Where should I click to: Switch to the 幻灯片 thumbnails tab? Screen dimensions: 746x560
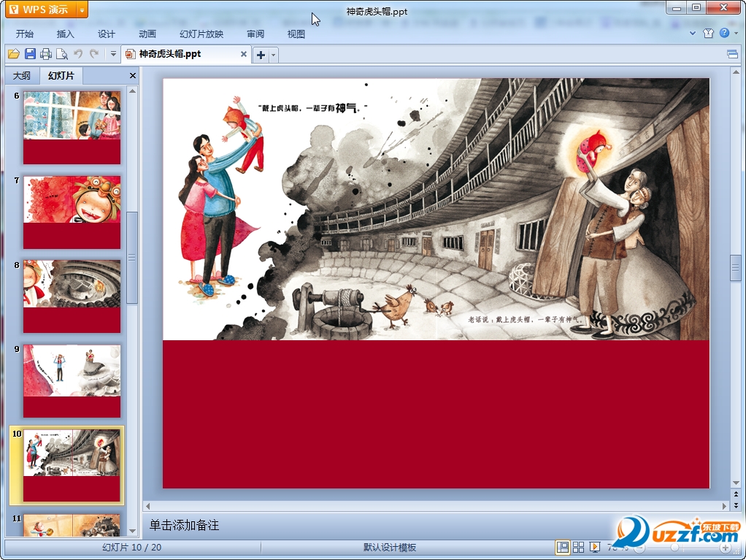tap(61, 76)
